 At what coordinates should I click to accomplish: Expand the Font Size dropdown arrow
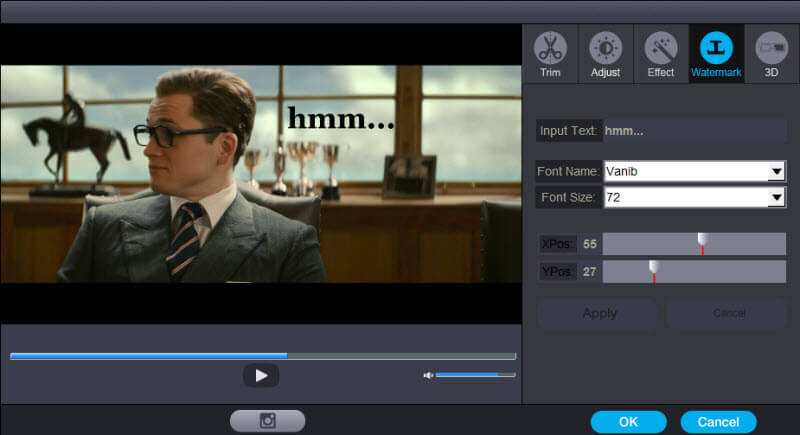tap(776, 197)
